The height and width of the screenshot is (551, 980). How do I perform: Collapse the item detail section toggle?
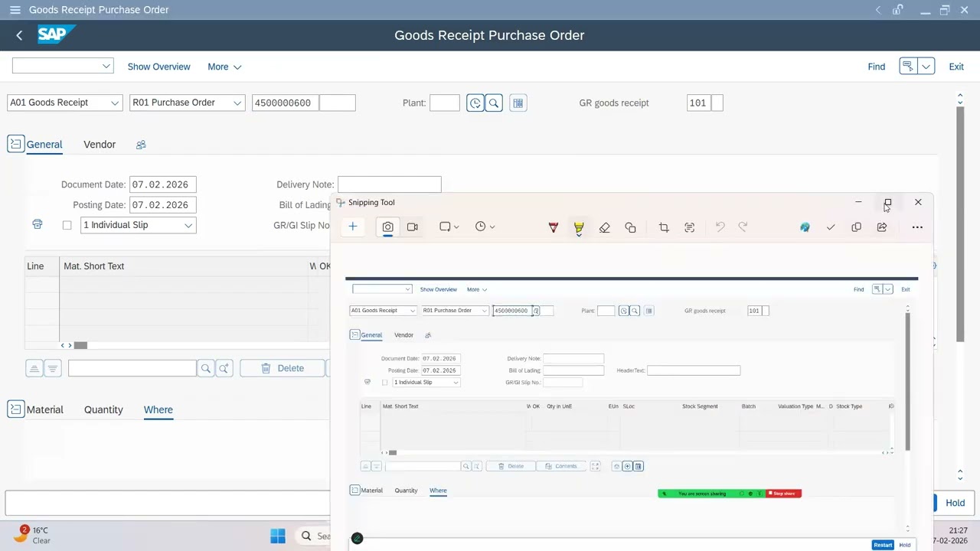click(15, 409)
